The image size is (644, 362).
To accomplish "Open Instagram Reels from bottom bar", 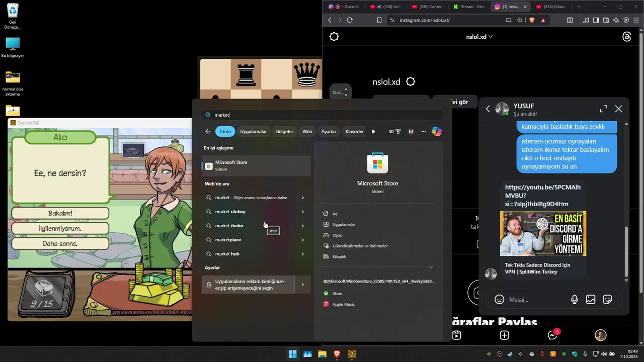I will point(456,335).
